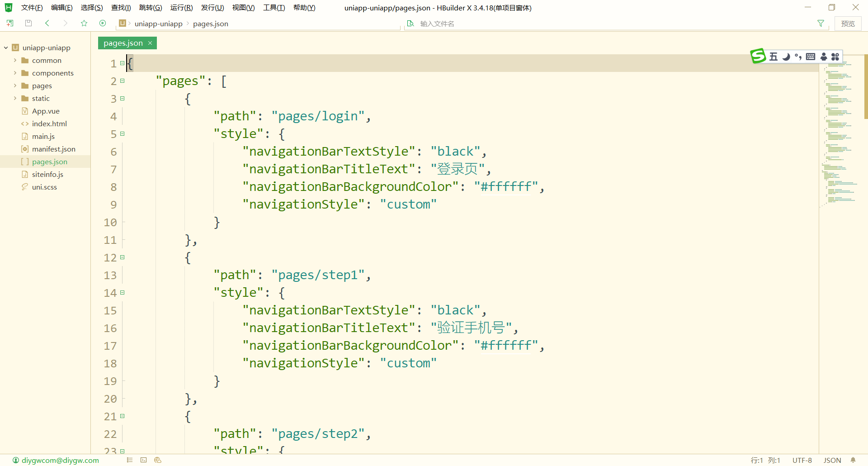Go forward using the right arrow icon
The width and height of the screenshot is (868, 466).
point(66,23)
